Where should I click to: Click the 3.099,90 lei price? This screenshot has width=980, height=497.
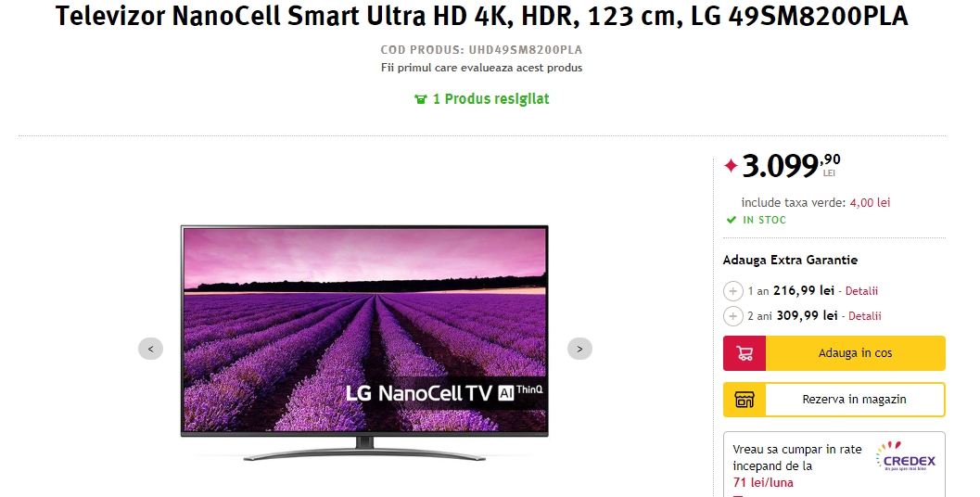(x=791, y=166)
